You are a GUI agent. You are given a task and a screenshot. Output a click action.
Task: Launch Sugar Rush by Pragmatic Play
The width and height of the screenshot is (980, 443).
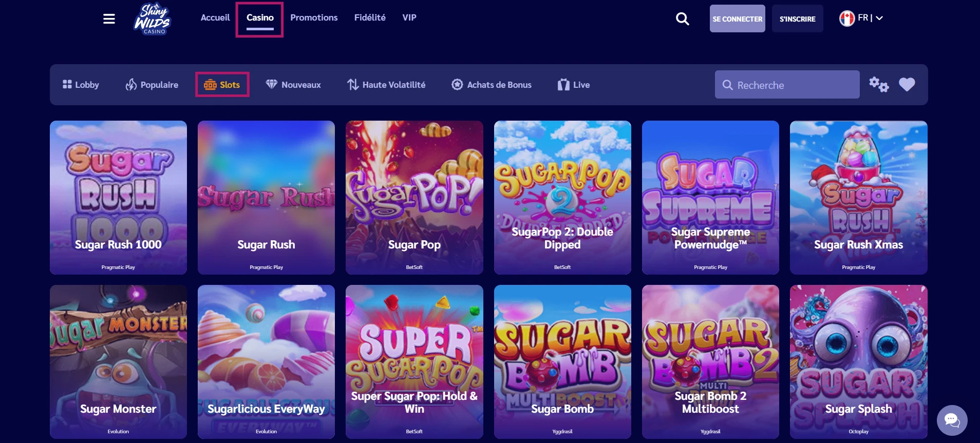pos(266,198)
